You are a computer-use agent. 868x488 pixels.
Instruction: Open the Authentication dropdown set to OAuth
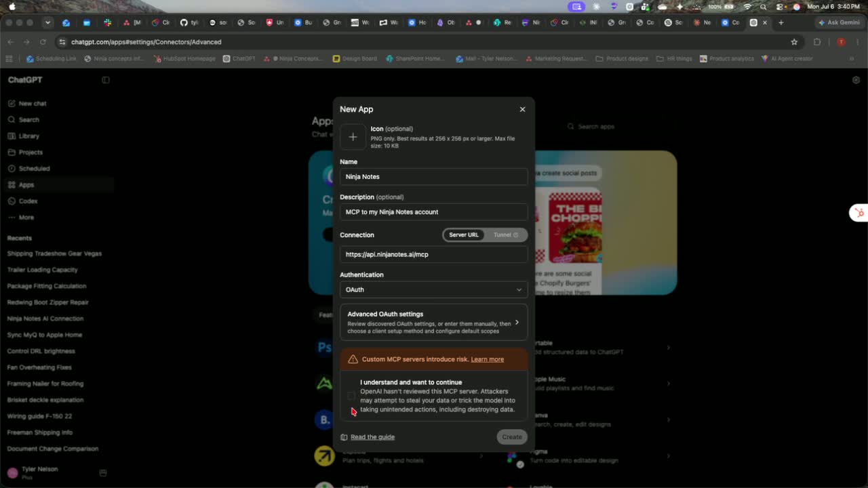(x=434, y=289)
